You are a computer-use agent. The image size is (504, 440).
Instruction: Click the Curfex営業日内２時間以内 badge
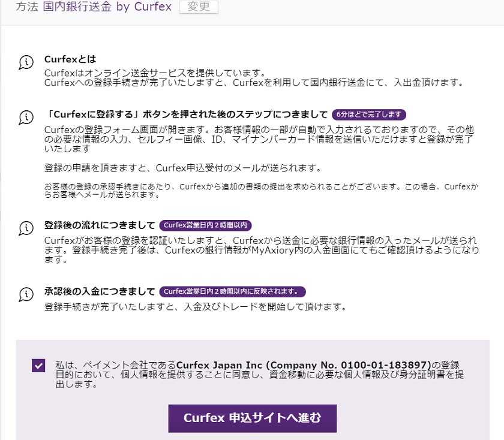[205, 225]
